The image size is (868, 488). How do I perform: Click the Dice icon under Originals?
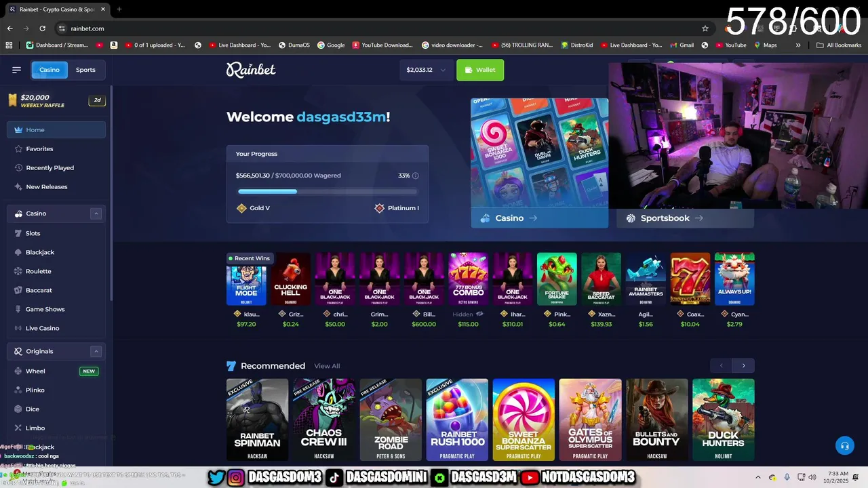click(x=18, y=409)
